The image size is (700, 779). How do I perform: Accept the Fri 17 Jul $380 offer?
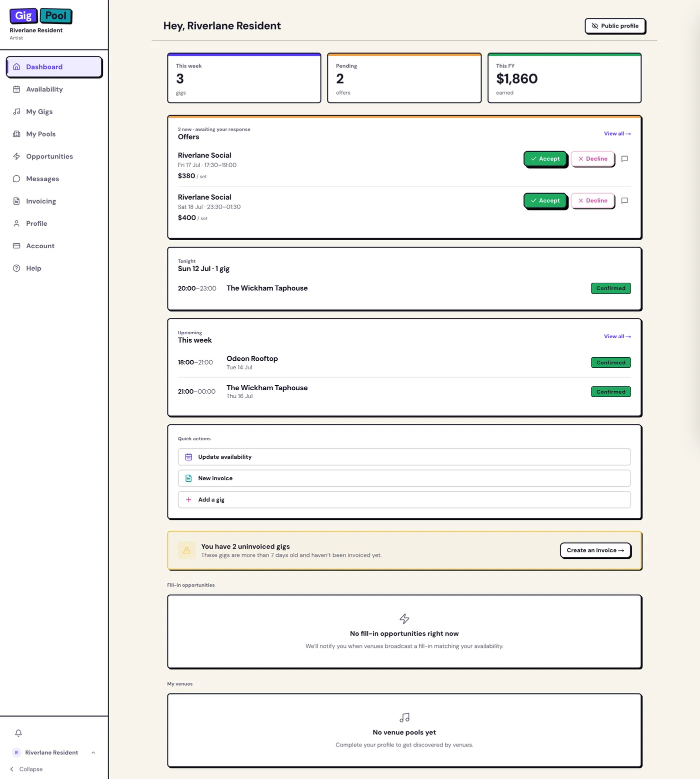tap(545, 159)
